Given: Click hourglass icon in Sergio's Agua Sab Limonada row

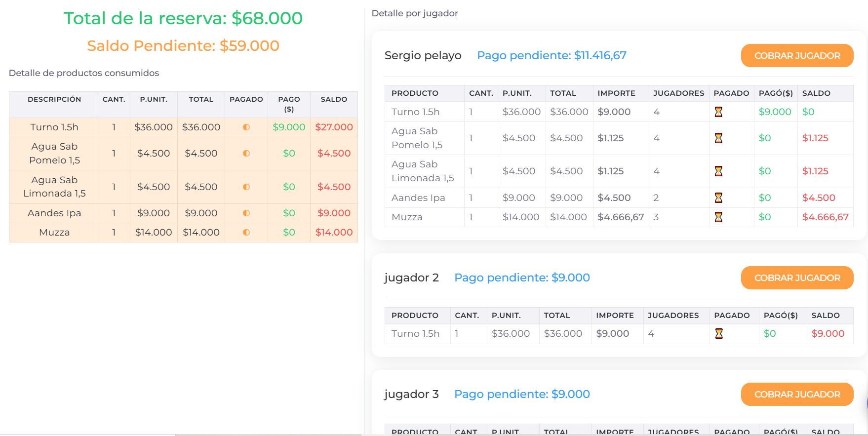Looking at the screenshot, I should pyautogui.click(x=718, y=171).
